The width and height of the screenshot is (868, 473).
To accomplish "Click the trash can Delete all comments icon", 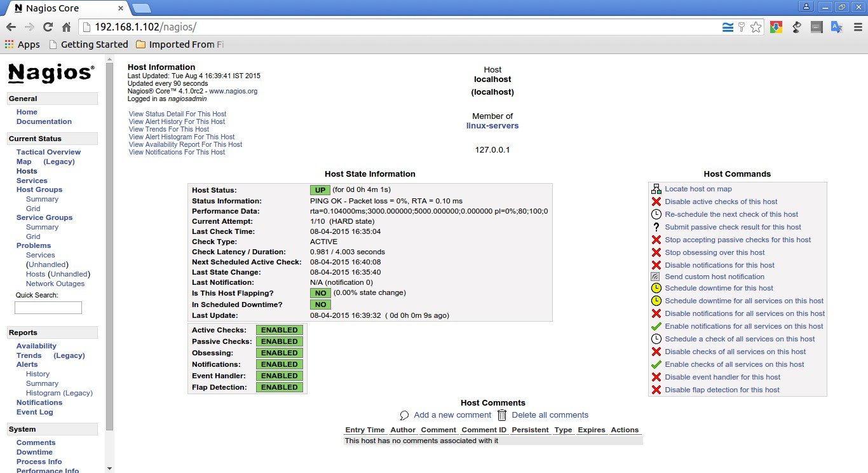I will (x=502, y=415).
